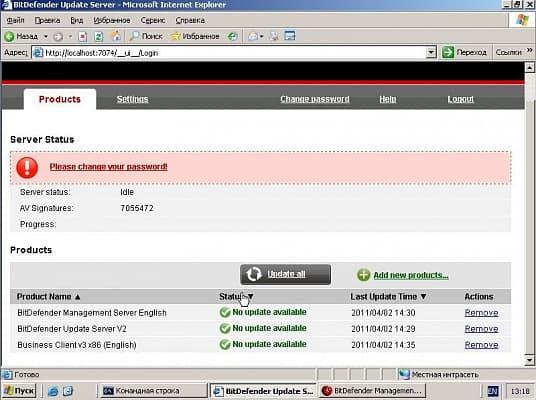Image resolution: width=536 pixels, height=400 pixels.
Task: Select 'BitDefender Management Server English' text
Action: (92, 312)
